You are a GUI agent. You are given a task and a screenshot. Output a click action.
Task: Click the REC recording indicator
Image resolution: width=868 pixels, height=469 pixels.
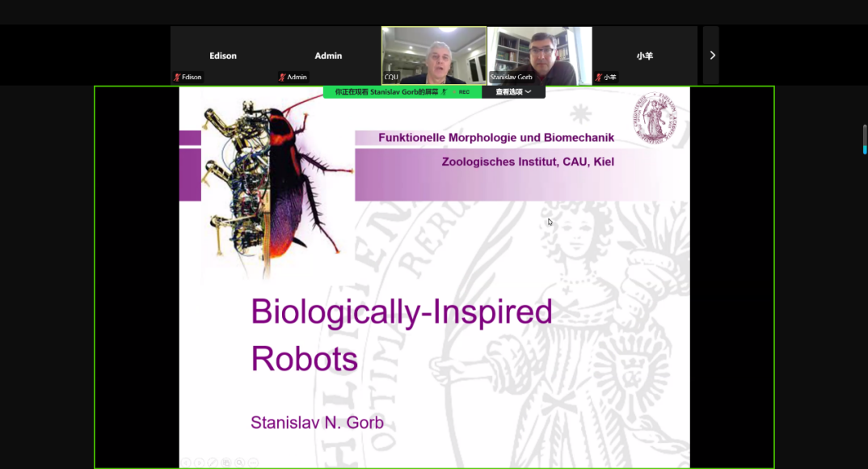(x=464, y=92)
